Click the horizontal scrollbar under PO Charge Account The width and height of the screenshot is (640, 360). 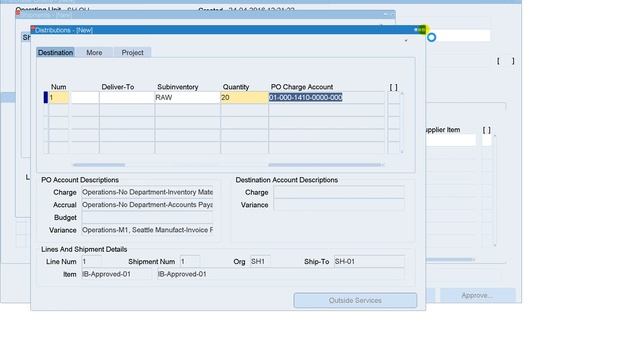coord(326,165)
